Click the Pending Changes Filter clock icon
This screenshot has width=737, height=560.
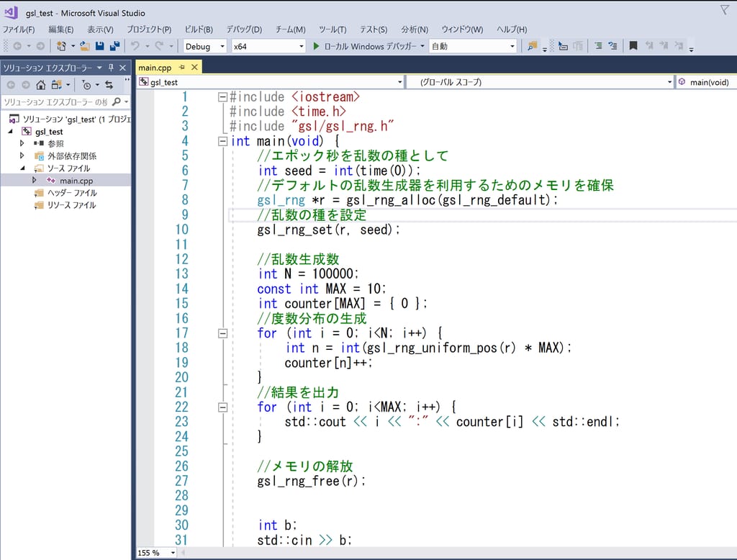tap(86, 85)
